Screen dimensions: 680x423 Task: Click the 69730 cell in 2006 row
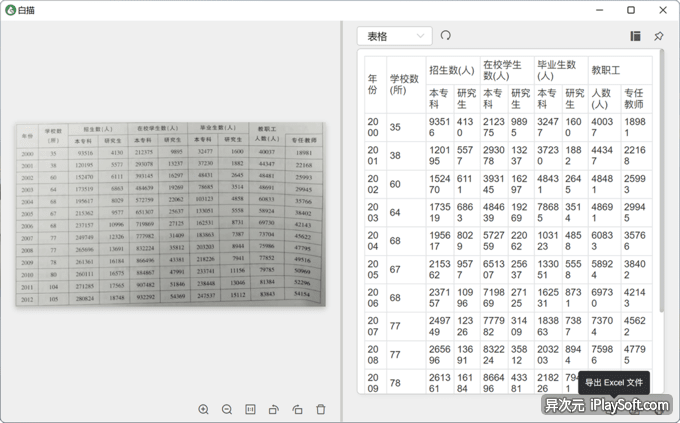coord(605,298)
